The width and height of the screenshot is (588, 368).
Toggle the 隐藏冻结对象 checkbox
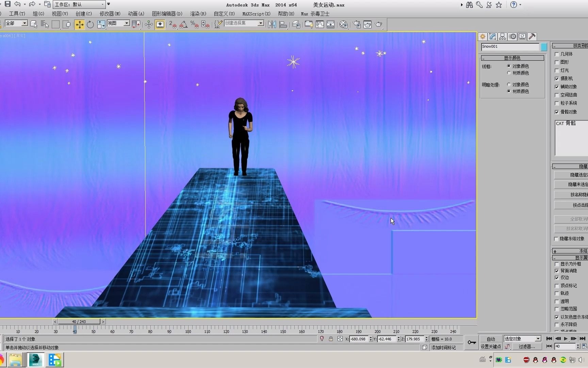point(557,239)
